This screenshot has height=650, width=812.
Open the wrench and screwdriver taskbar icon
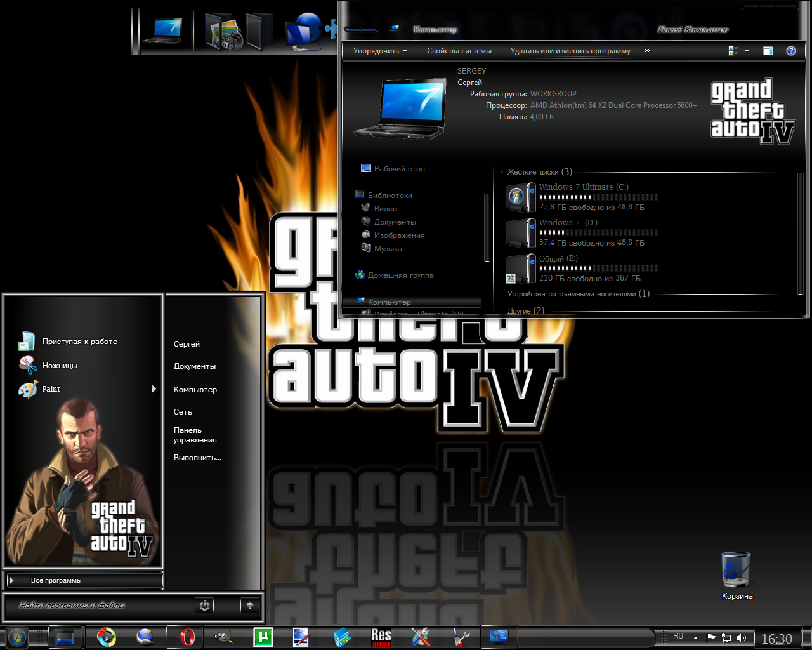(461, 637)
